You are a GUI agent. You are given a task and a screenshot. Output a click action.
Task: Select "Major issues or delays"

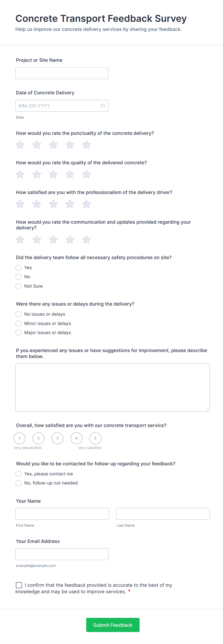[18, 332]
